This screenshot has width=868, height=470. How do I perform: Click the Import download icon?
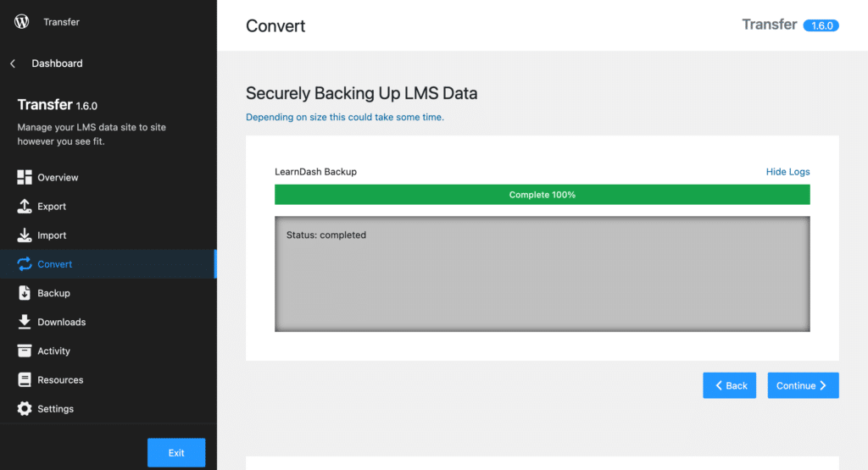tap(25, 235)
